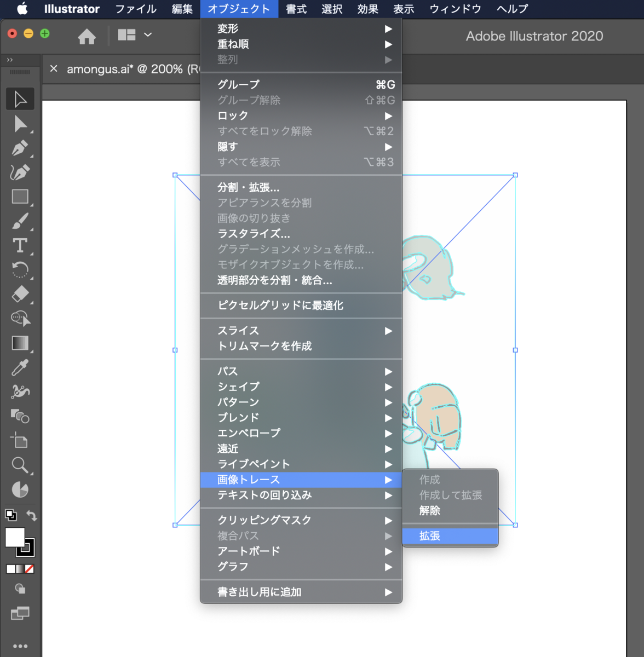Select the Eraser tool
The image size is (644, 657).
tap(20, 294)
